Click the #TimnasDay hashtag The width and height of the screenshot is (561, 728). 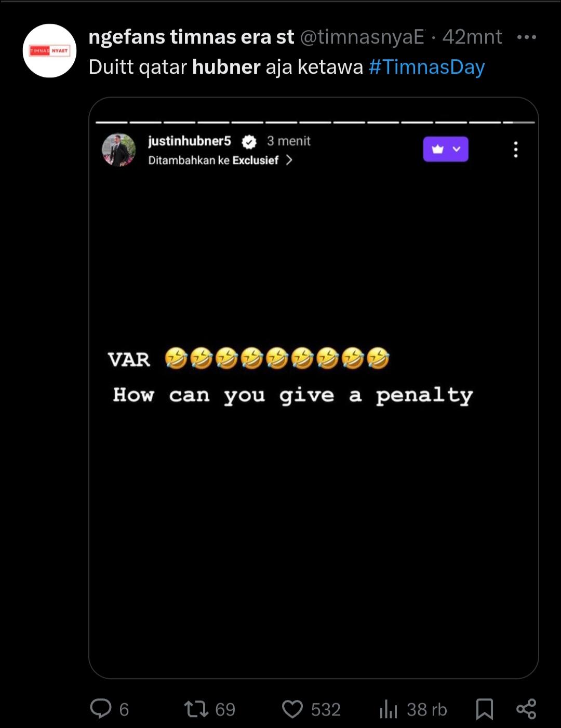pos(426,67)
